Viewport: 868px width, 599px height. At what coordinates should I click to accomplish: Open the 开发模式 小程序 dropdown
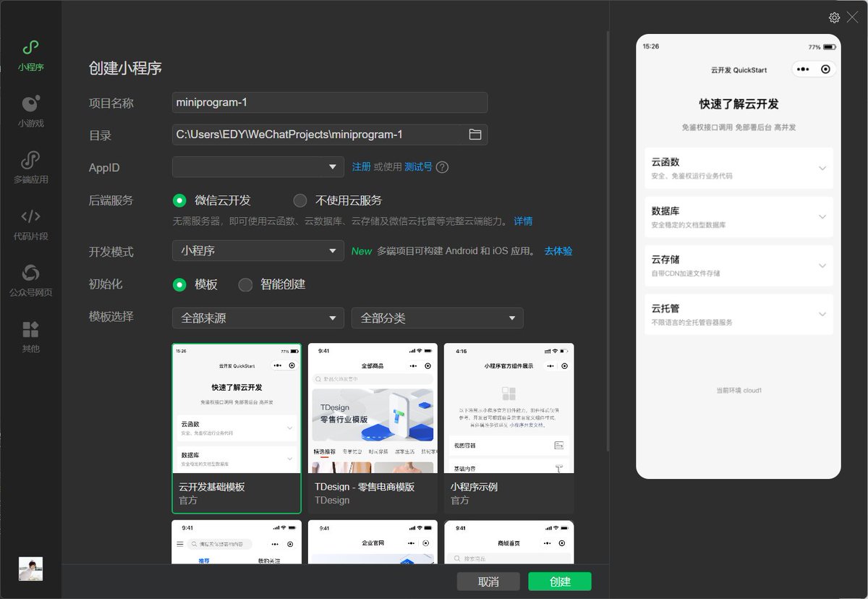pyautogui.click(x=258, y=251)
